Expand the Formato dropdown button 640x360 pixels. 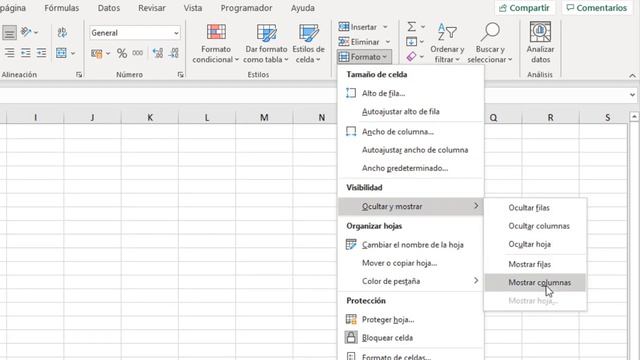click(x=364, y=57)
